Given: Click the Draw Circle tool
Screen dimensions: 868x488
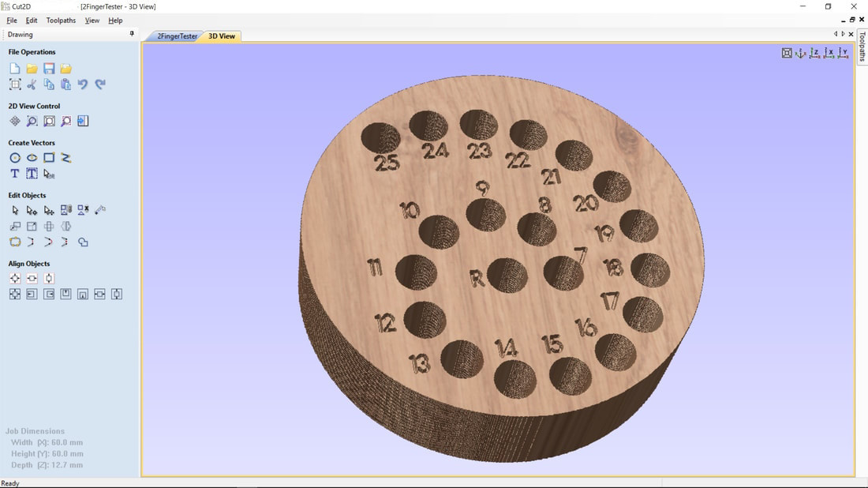Looking at the screenshot, I should [15, 158].
